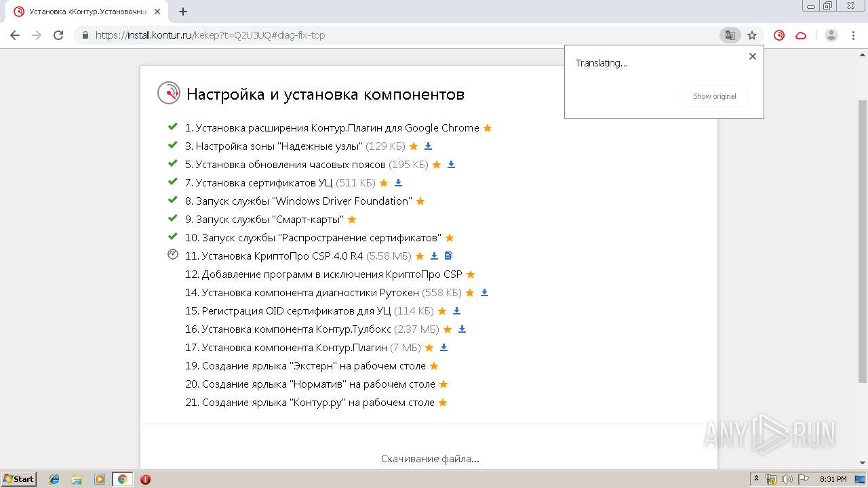Open the red cloud extension icon

(801, 35)
